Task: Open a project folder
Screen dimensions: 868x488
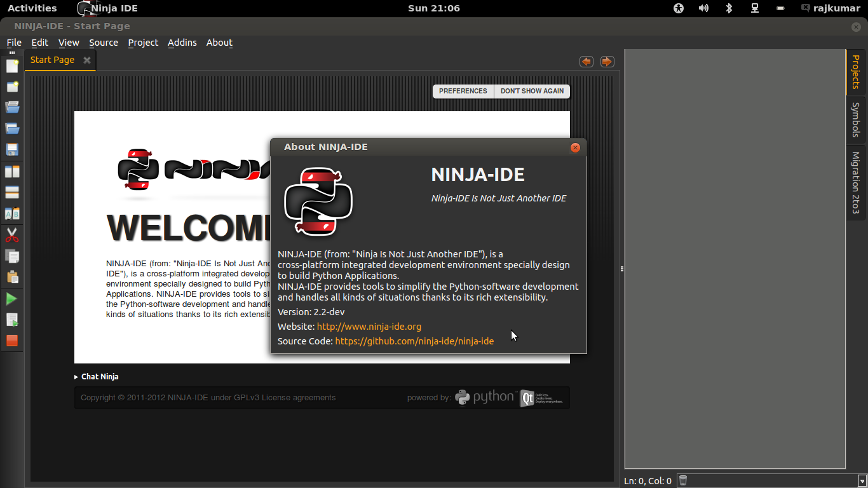Action: [x=12, y=128]
